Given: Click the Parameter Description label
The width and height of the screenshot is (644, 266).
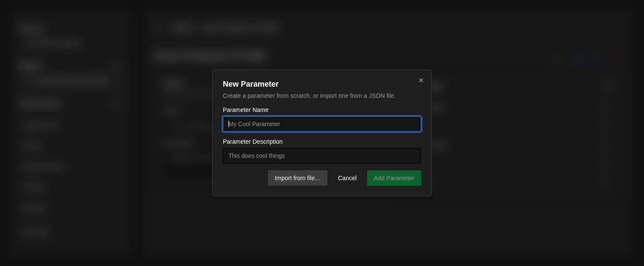Looking at the screenshot, I should click(x=252, y=142).
